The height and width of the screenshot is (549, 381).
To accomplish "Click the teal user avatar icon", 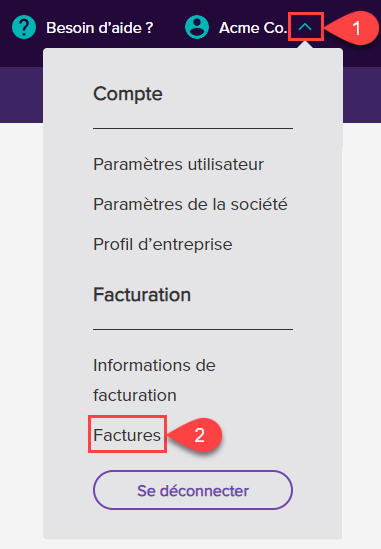I will click(197, 27).
